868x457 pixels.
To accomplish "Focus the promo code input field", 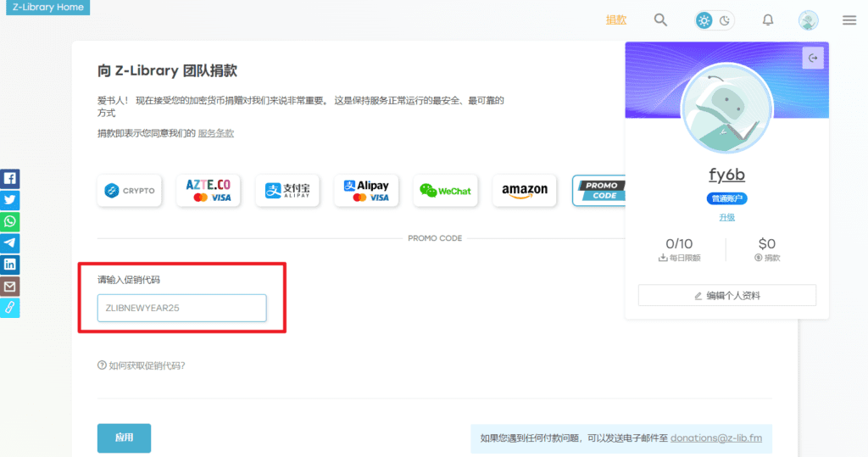I will (x=182, y=308).
